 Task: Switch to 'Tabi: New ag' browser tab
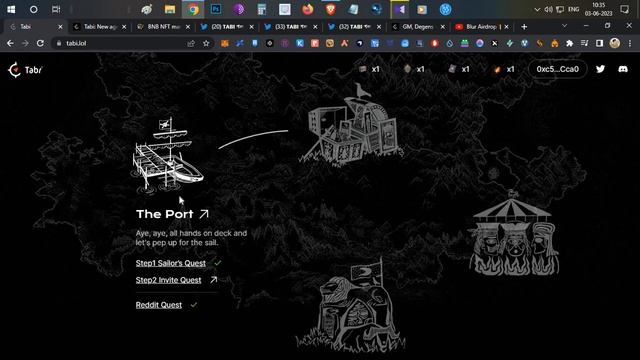(x=100, y=27)
